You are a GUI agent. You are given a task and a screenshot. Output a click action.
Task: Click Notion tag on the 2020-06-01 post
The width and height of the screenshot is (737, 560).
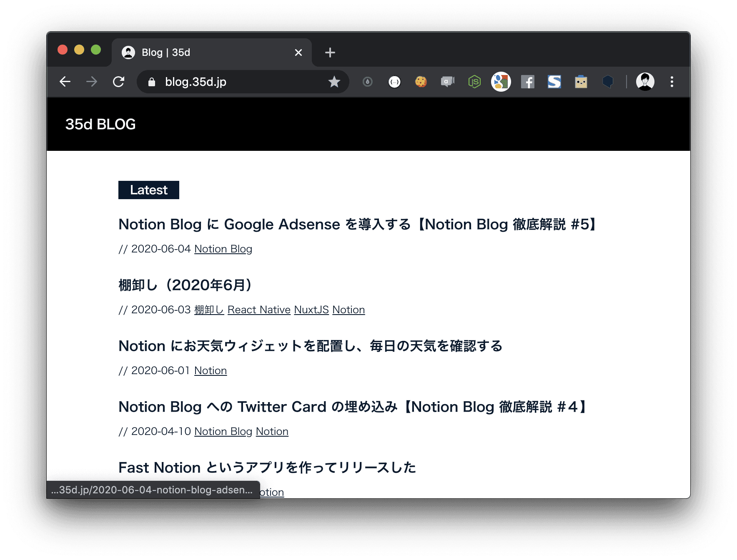[211, 370]
